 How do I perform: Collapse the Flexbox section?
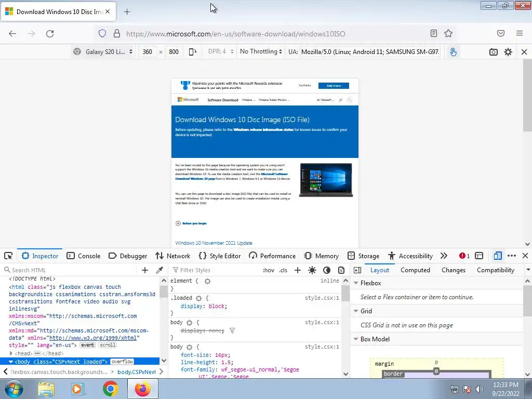[356, 283]
